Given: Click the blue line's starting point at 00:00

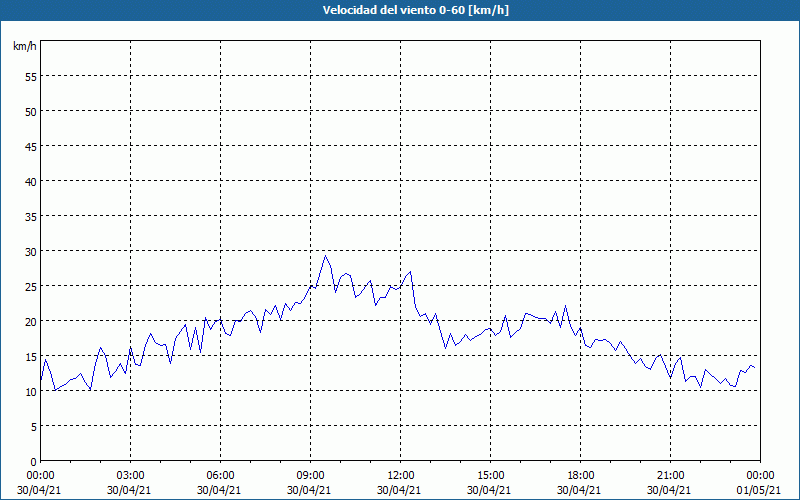Looking at the screenshot, I should (41, 379).
